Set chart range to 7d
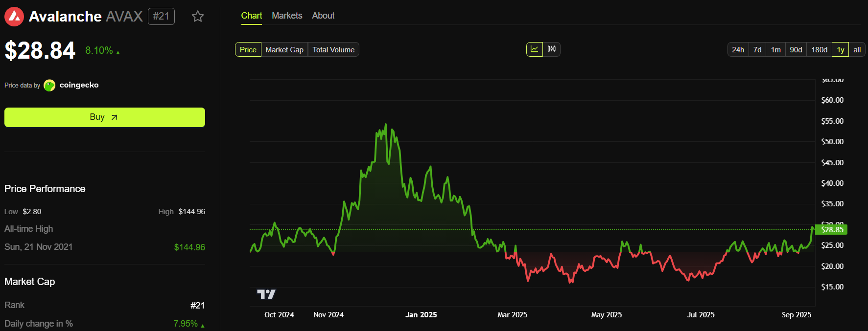The width and height of the screenshot is (868, 331). 757,50
